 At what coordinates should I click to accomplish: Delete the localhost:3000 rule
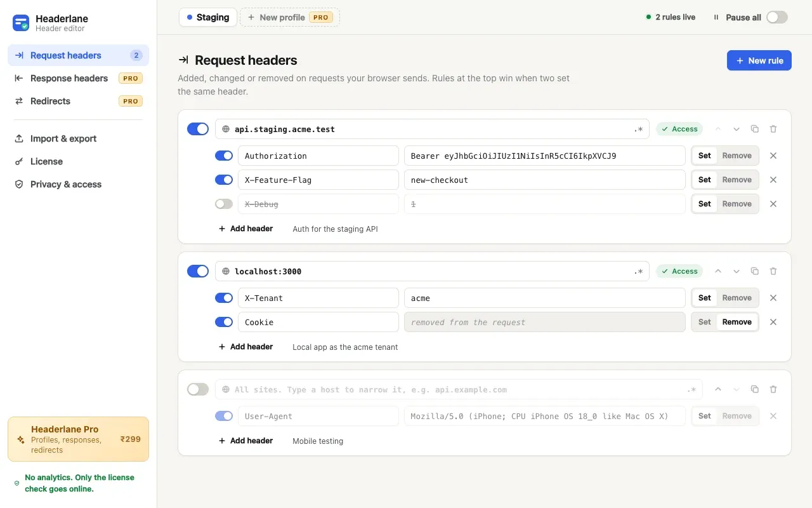point(773,271)
